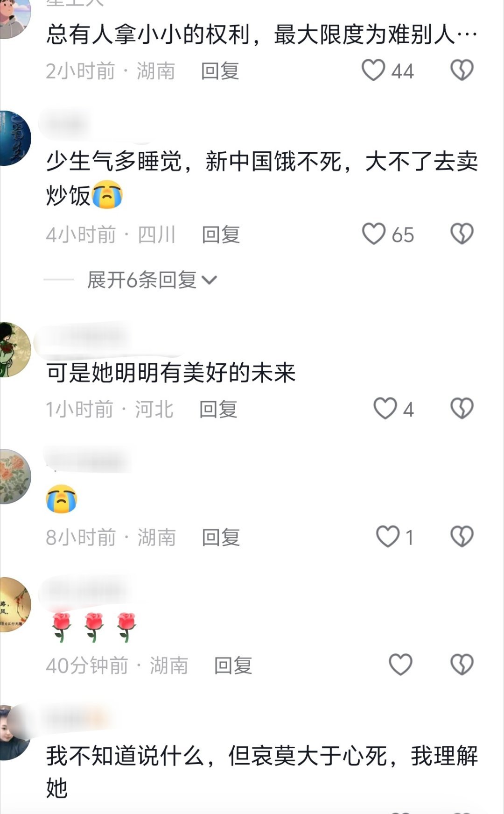
Task: Reply to the 2小时前 Hunan comment
Action: pos(220,71)
